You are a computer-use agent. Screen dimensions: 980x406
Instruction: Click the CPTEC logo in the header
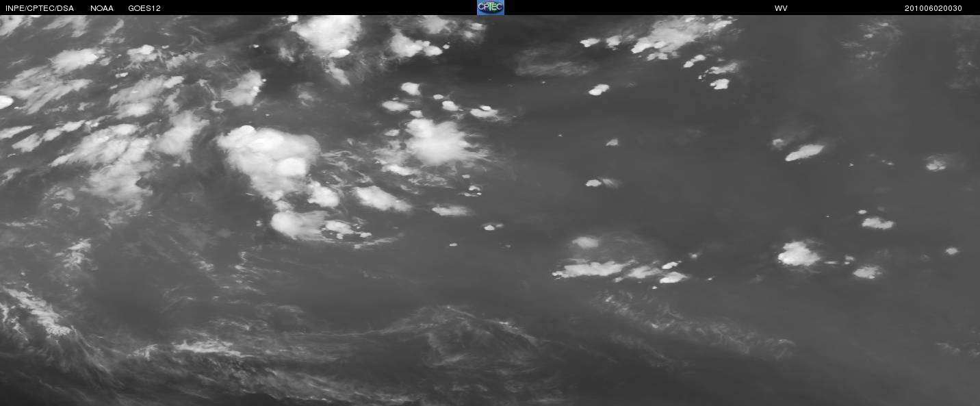(x=490, y=8)
